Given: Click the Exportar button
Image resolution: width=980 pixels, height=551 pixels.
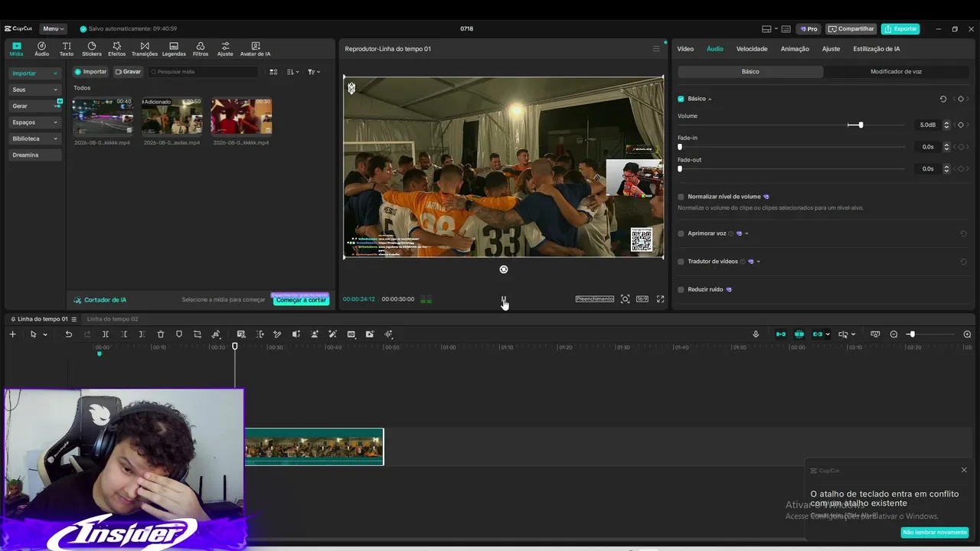Looking at the screenshot, I should click(900, 29).
